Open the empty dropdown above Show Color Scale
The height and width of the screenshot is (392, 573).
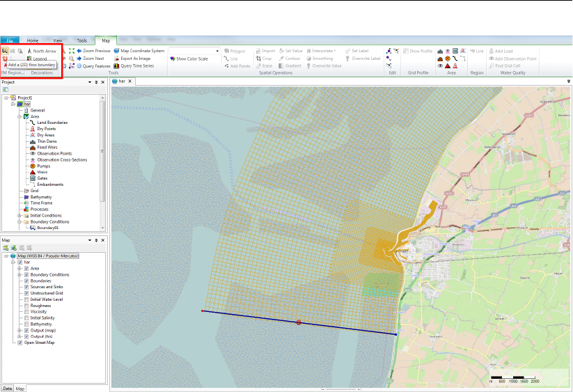coord(217,51)
